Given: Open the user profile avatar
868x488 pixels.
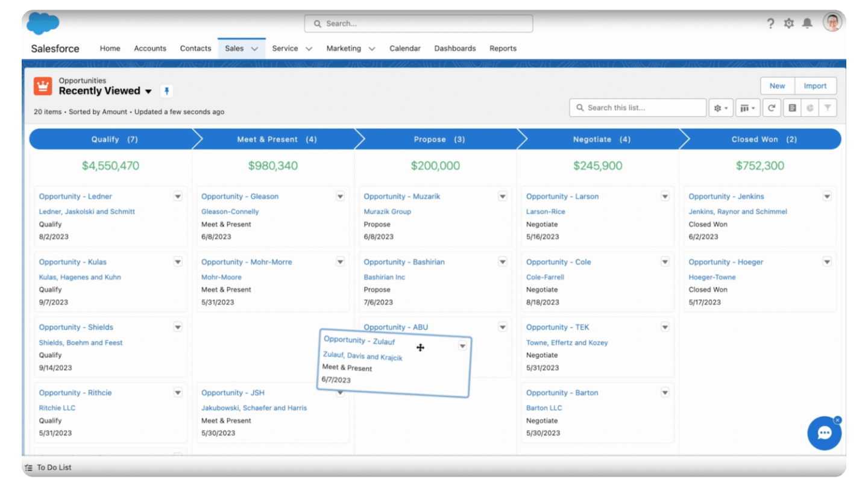Looking at the screenshot, I should tap(832, 23).
